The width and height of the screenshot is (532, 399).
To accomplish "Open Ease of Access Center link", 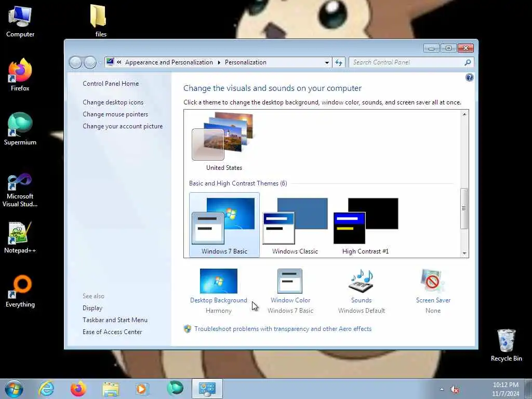I will pyautogui.click(x=112, y=331).
